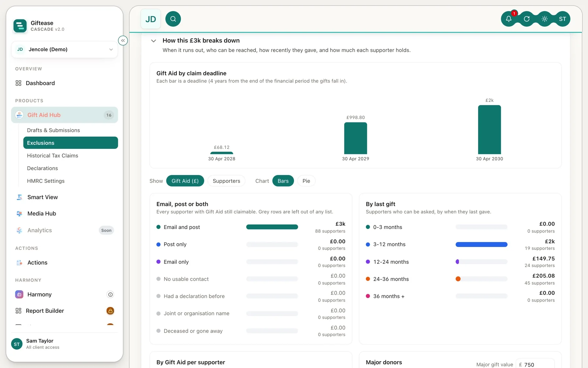Viewport: 588px width, 368px height.
Task: Click the Report Builder lock icon
Action: (x=110, y=311)
